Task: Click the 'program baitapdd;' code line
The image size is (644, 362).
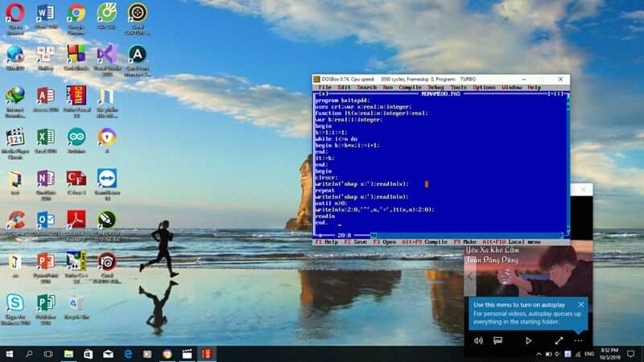Action: 343,100
